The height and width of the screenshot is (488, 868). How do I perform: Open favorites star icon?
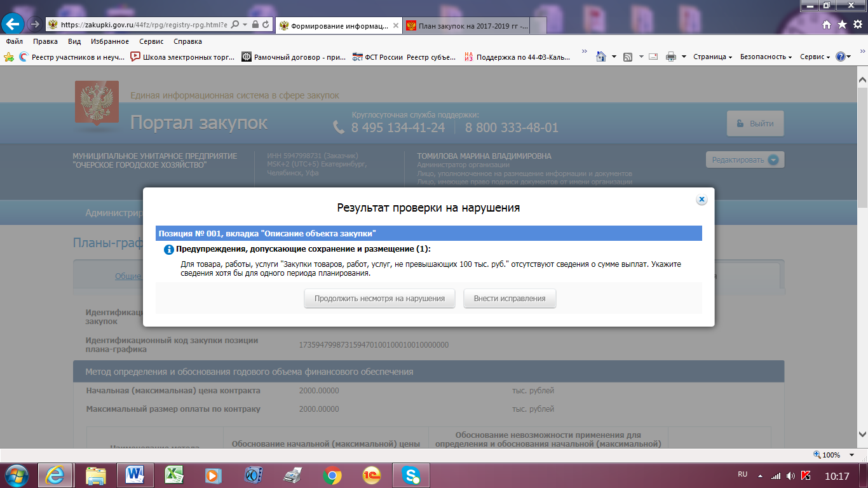842,24
